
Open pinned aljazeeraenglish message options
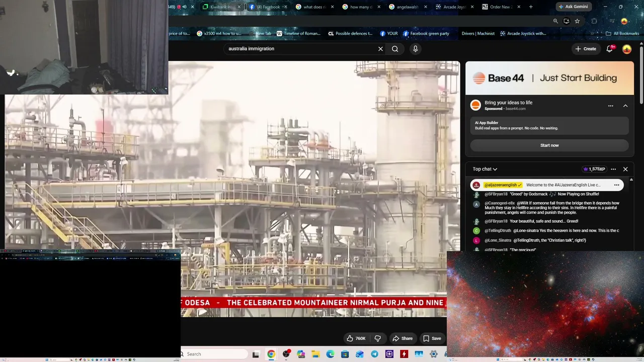point(616,185)
